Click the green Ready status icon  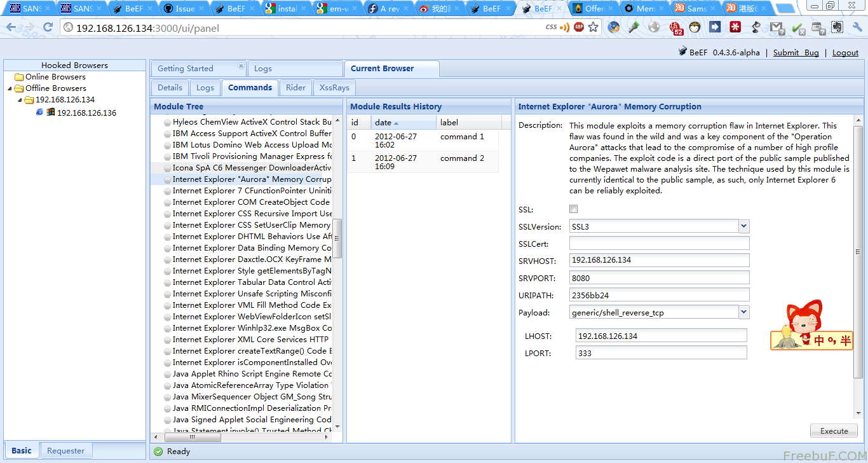(x=158, y=452)
